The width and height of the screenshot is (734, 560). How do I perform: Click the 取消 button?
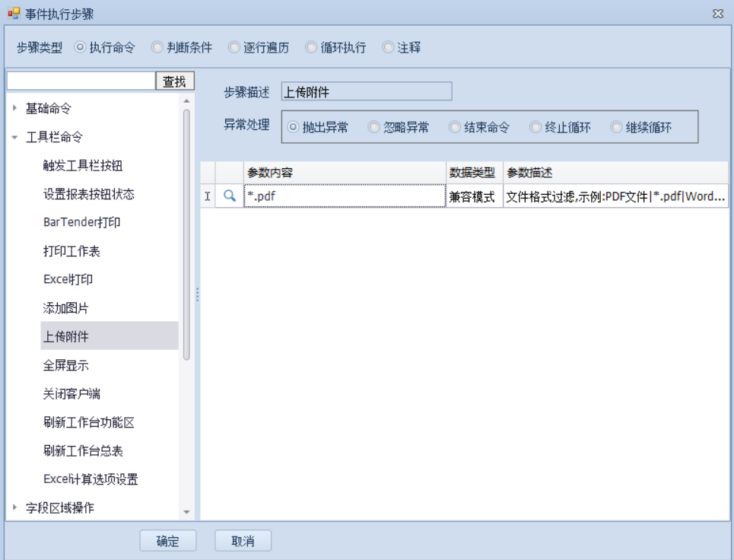[243, 541]
